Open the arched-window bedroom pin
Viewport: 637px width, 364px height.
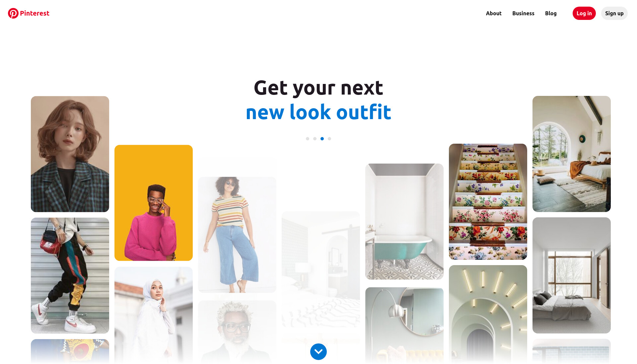(x=572, y=154)
